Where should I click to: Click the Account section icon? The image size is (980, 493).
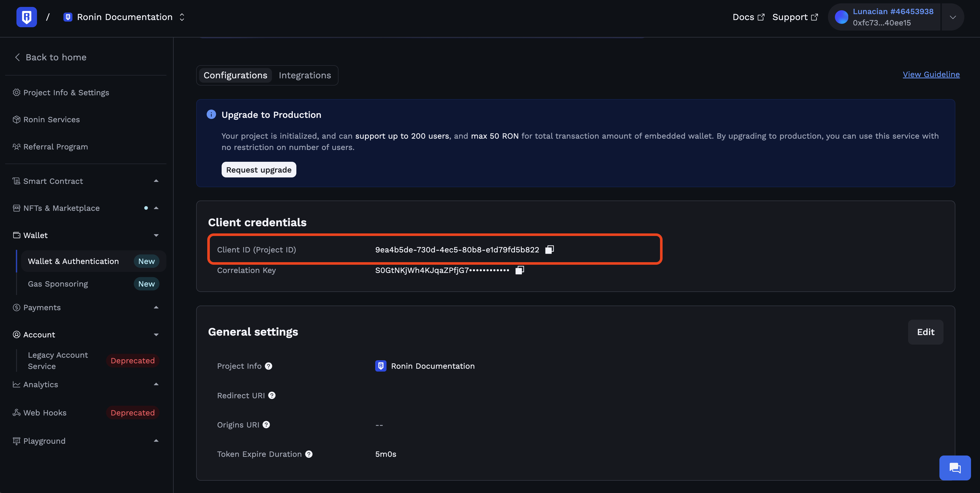coord(16,335)
